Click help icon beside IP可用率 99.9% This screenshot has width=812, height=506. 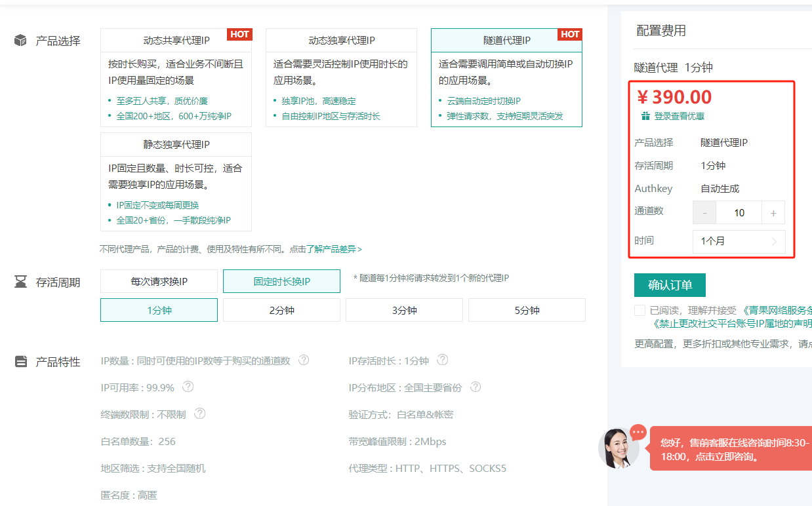pyautogui.click(x=188, y=387)
